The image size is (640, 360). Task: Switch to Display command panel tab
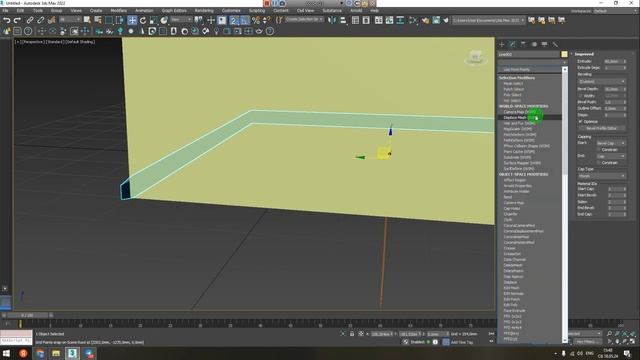tap(544, 44)
